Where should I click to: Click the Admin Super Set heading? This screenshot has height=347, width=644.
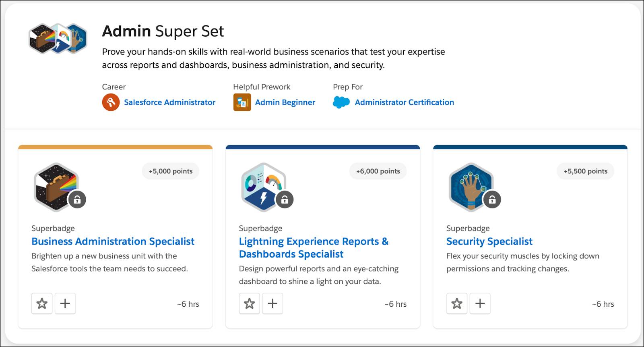point(163,31)
